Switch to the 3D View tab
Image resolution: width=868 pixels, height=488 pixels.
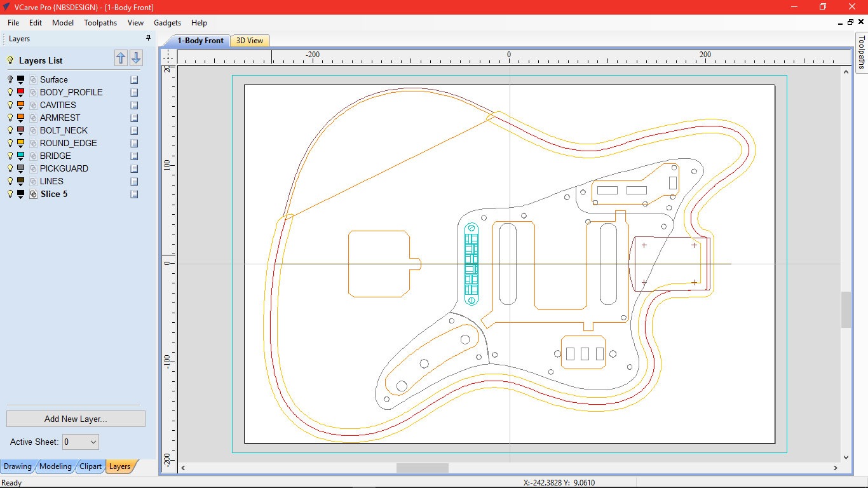(250, 41)
